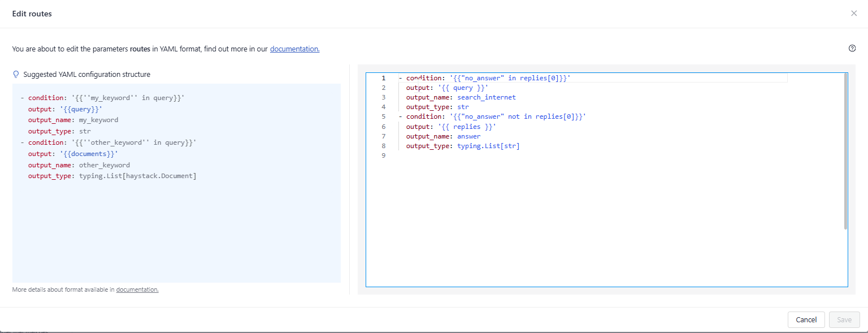Click typing.List[haystack.Document] in suggested structure
Image resolution: width=868 pixels, height=333 pixels.
click(137, 176)
